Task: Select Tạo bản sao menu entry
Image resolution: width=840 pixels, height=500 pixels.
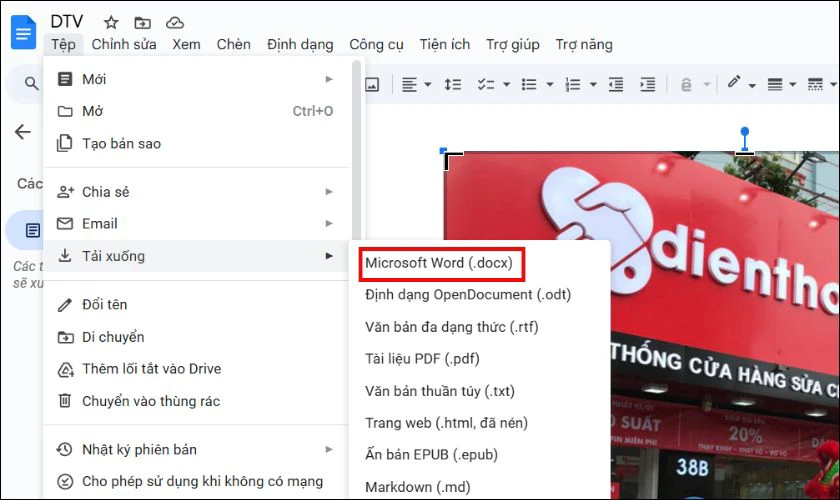Action: [197, 144]
